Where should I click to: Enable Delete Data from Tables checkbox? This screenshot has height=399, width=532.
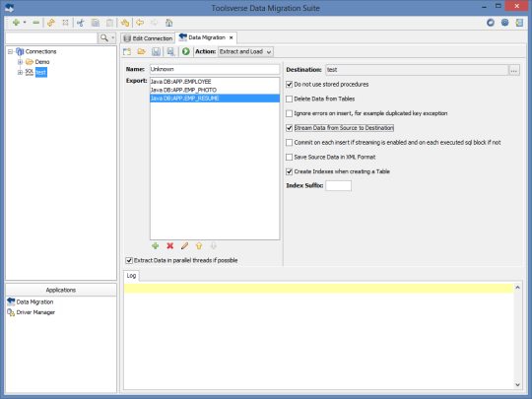(x=289, y=100)
